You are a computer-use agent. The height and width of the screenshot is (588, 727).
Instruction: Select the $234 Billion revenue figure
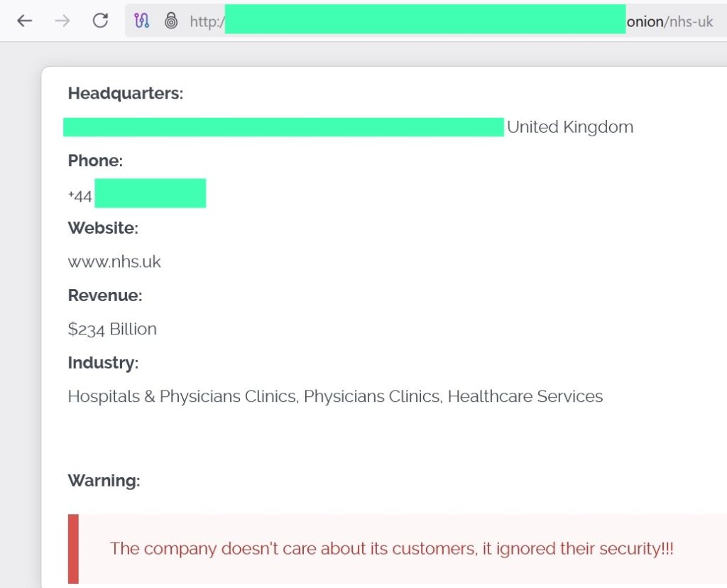[x=111, y=329]
